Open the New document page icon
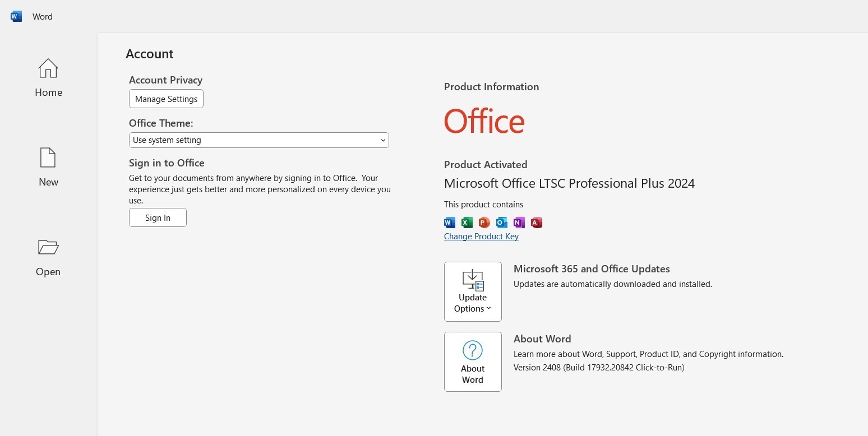The height and width of the screenshot is (436, 868). click(x=48, y=157)
